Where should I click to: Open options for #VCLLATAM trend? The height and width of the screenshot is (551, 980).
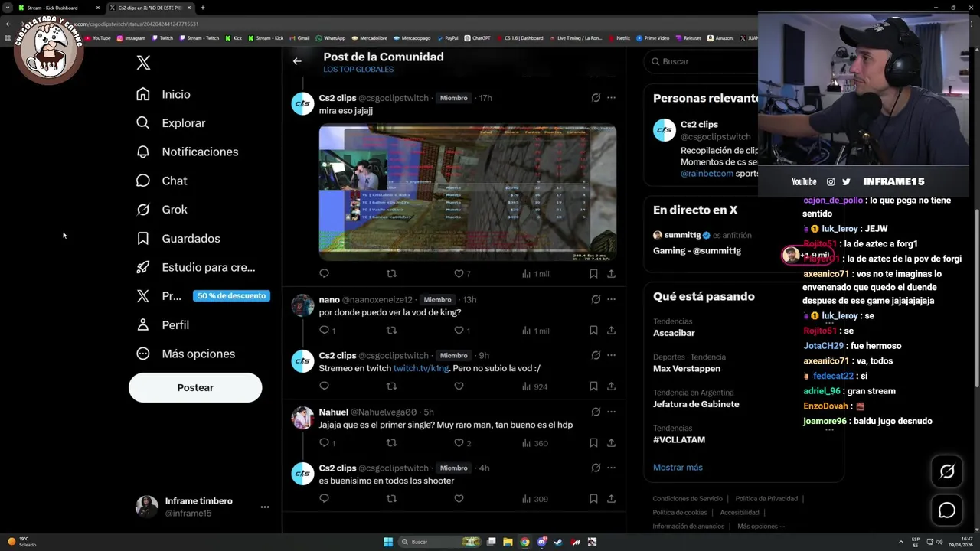click(x=829, y=430)
